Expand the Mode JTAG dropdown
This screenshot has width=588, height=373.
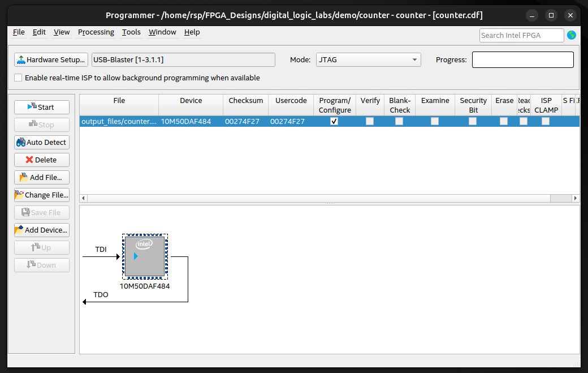[x=368, y=59]
